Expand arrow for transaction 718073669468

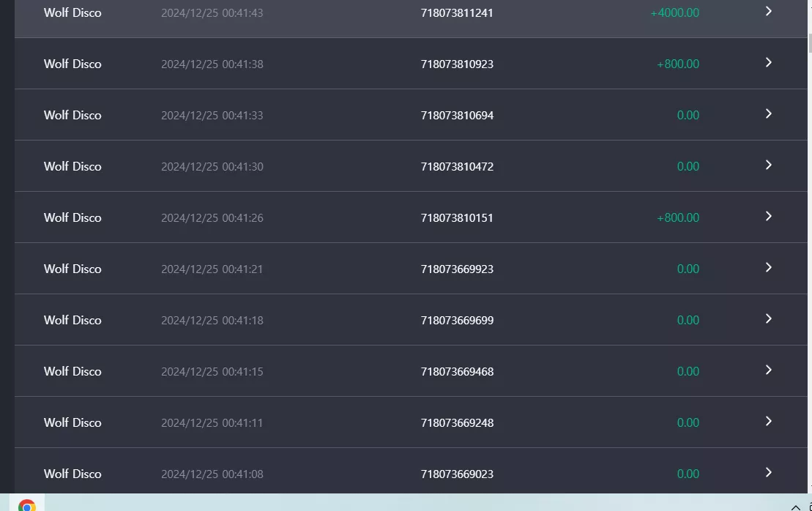click(769, 370)
